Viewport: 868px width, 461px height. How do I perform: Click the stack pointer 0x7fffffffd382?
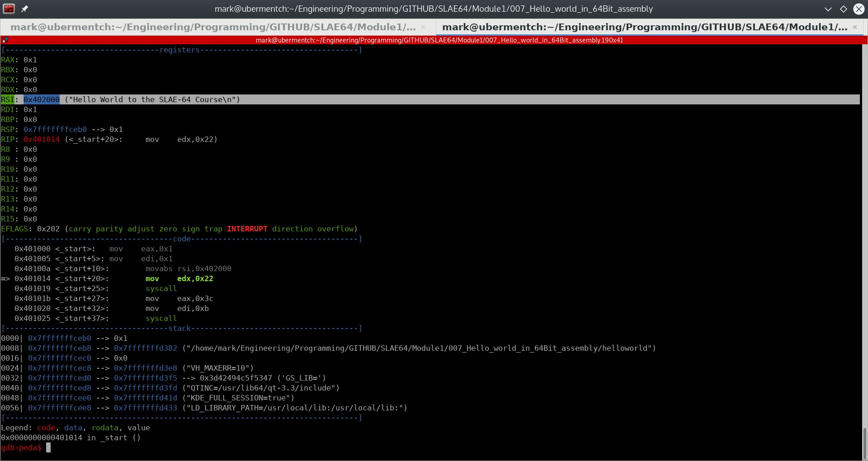[146, 348]
